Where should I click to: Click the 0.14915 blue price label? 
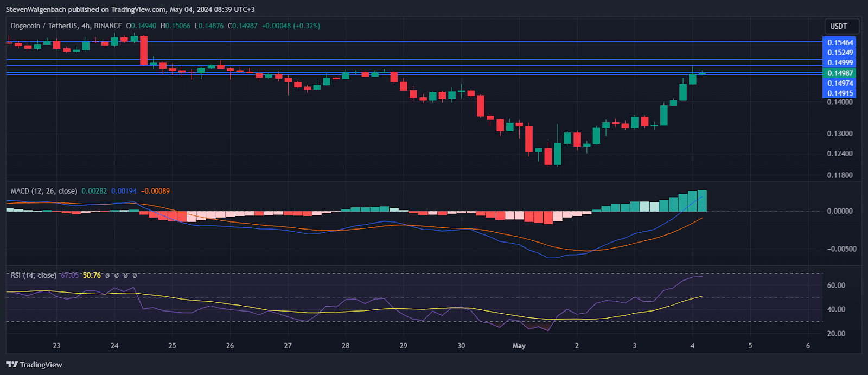[x=840, y=93]
